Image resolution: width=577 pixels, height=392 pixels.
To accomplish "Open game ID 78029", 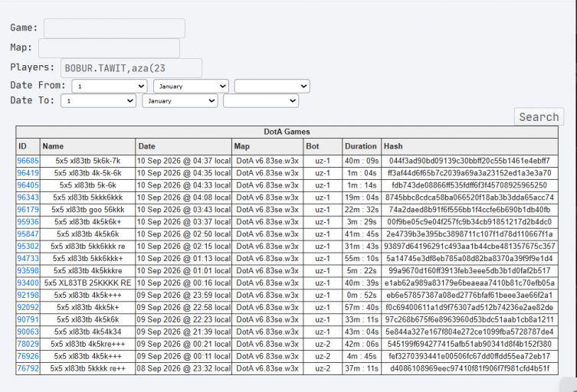I will [x=28, y=344].
